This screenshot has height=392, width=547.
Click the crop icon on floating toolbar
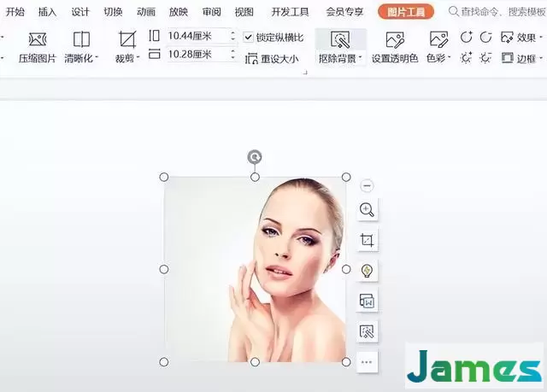pyautogui.click(x=367, y=241)
